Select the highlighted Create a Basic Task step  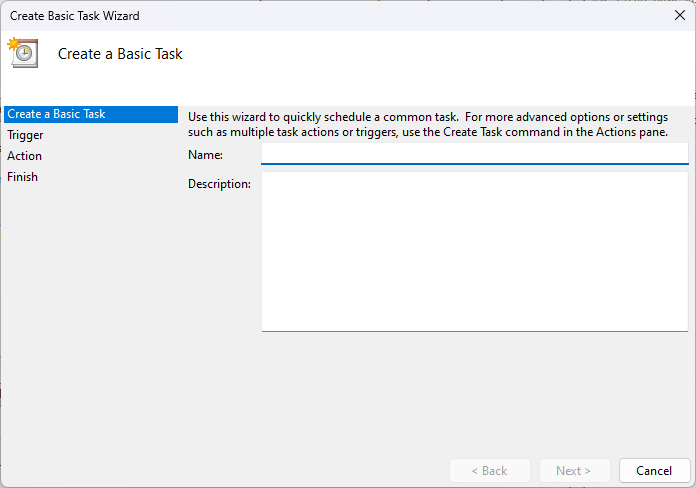(56, 114)
